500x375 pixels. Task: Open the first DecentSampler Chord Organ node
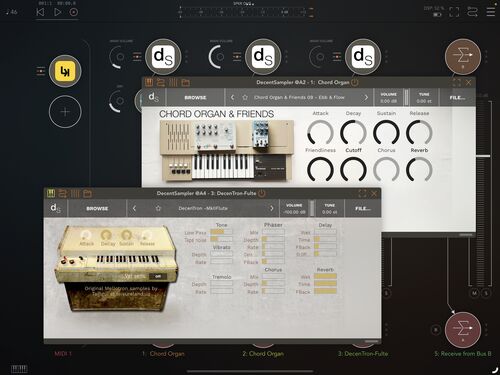coord(163,57)
